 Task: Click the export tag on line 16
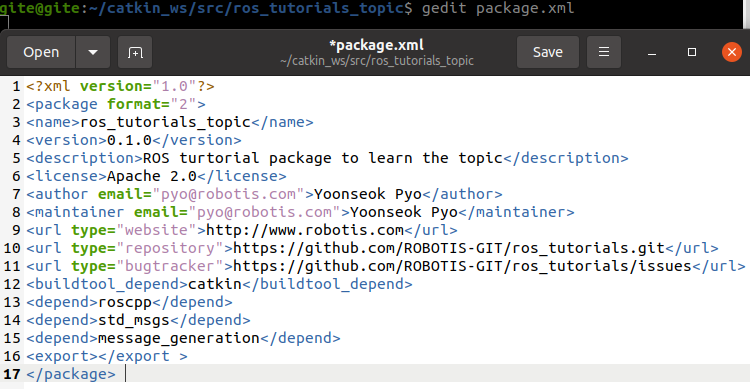107,356
